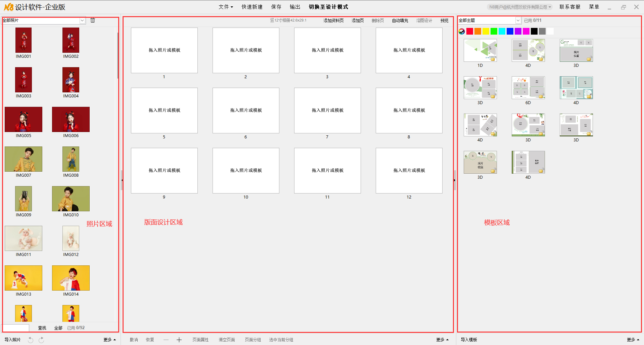Click the 添加资料页 button
The height and width of the screenshot is (345, 644).
point(333,20)
